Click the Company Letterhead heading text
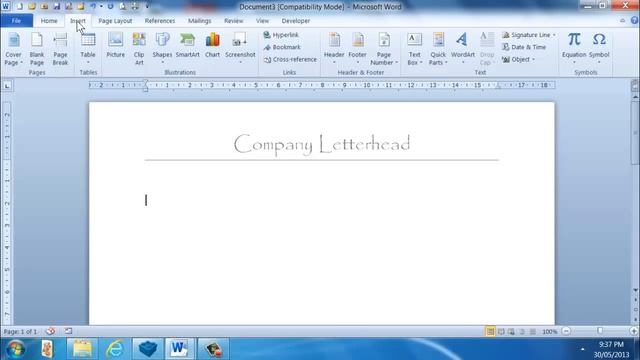640x360 pixels. click(x=322, y=144)
